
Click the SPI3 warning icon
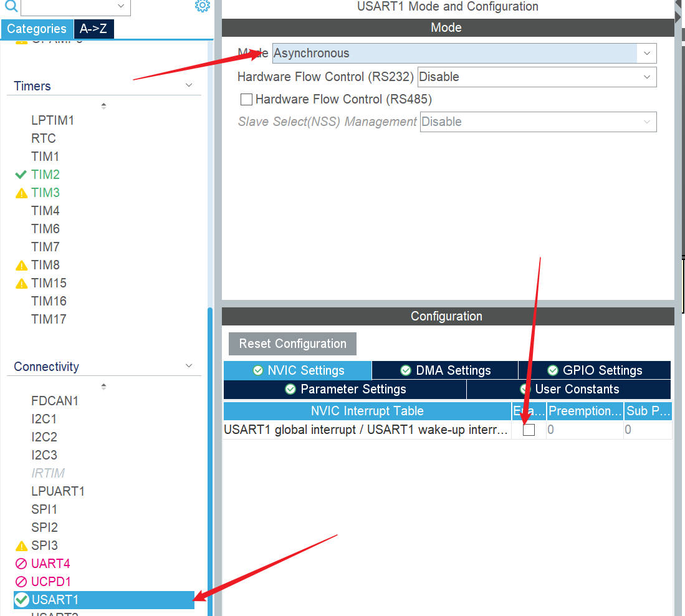point(21,546)
